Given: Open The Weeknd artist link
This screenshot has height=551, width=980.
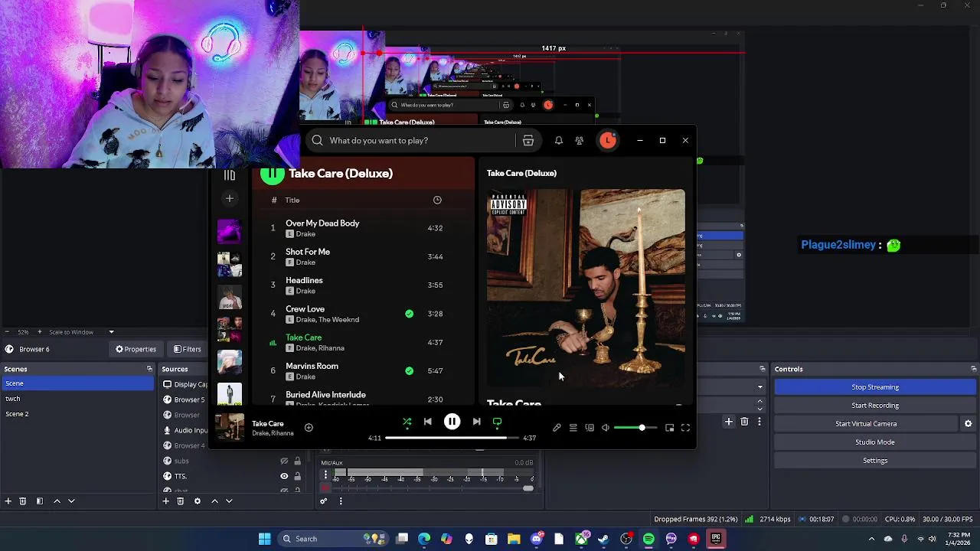Looking at the screenshot, I should pos(338,320).
